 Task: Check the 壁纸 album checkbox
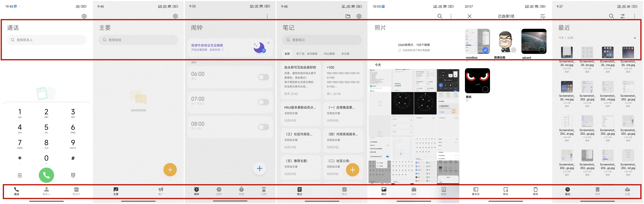485,89
